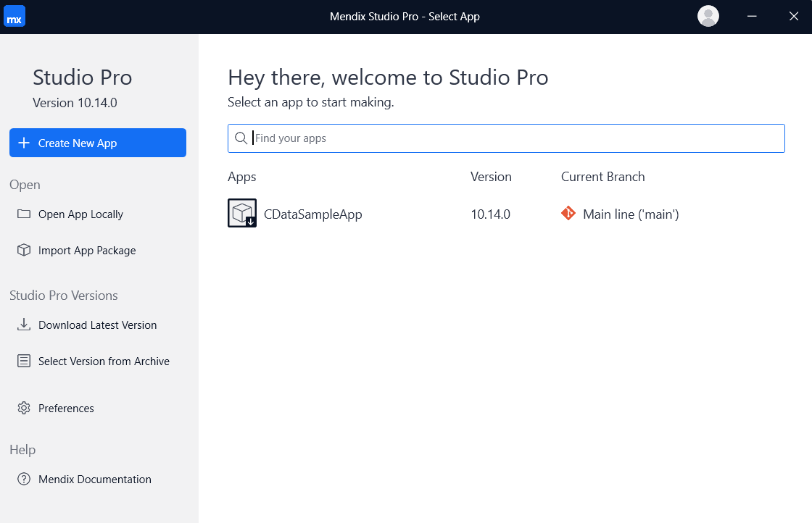
Task: Click the Git branch icon
Action: [568, 214]
